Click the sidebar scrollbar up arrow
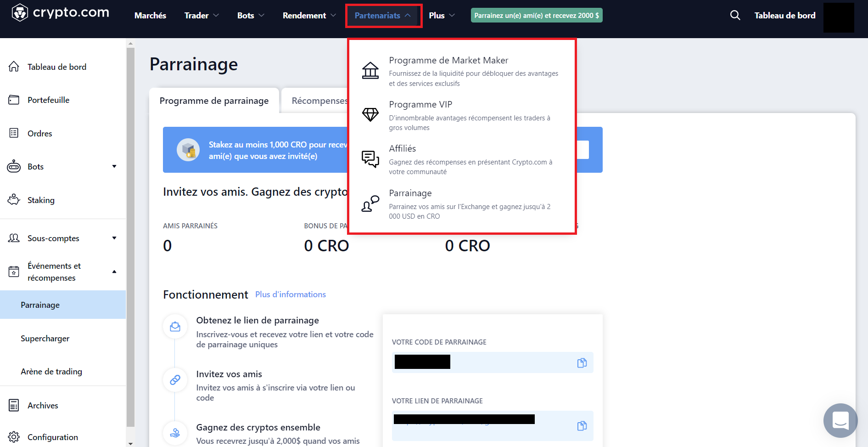868x447 pixels. [x=130, y=44]
